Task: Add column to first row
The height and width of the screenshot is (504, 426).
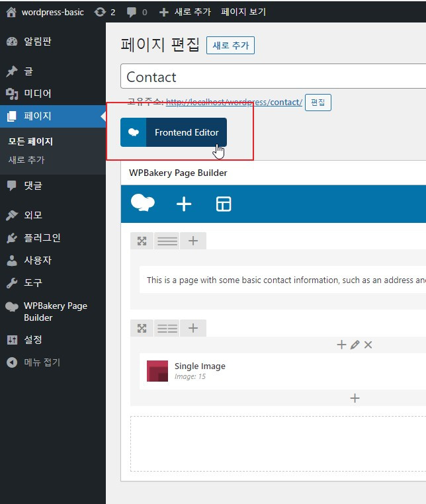Action: pos(193,241)
